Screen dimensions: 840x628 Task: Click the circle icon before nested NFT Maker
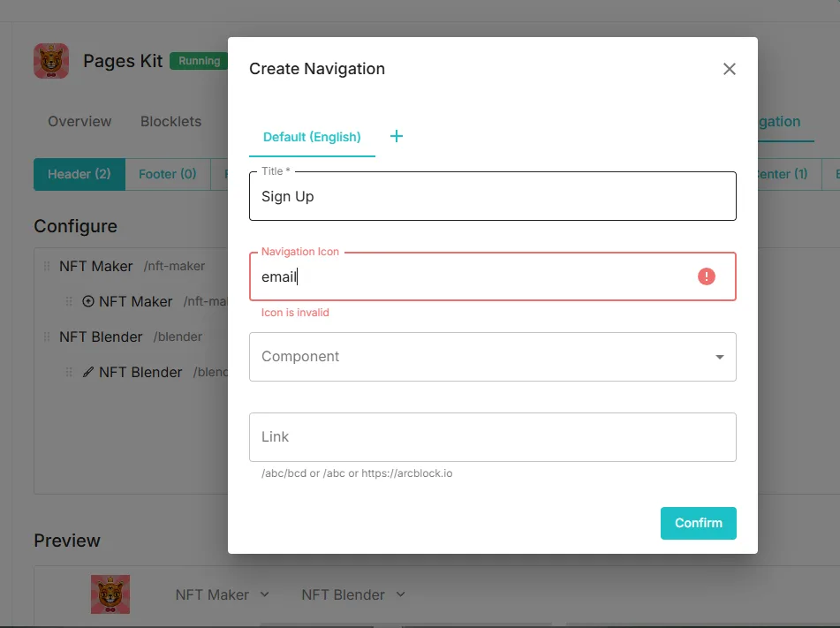87,301
